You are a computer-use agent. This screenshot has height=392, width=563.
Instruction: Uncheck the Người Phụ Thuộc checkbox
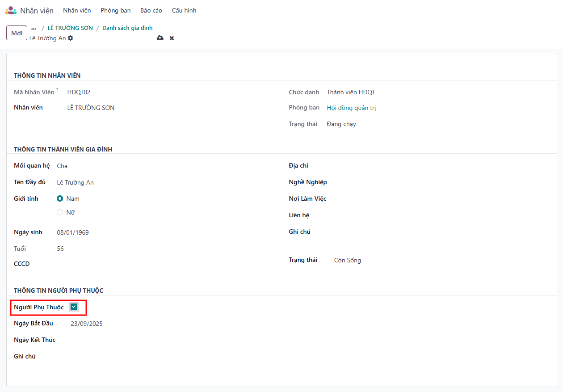coord(74,307)
